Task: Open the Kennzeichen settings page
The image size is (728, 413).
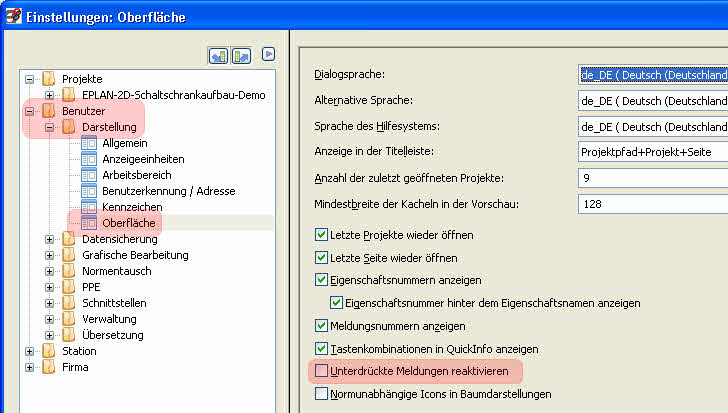Action: pos(132,207)
